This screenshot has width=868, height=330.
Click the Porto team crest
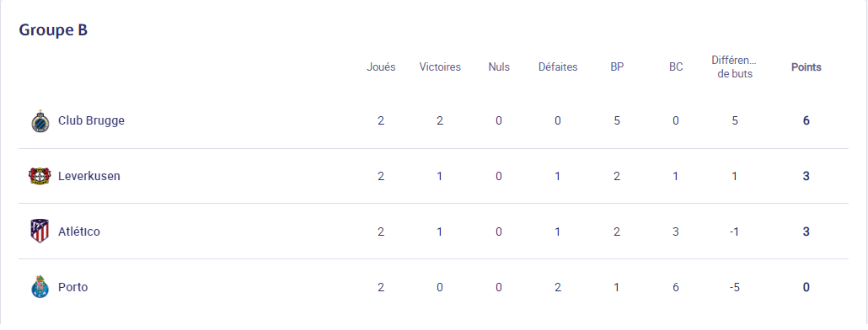click(x=40, y=287)
